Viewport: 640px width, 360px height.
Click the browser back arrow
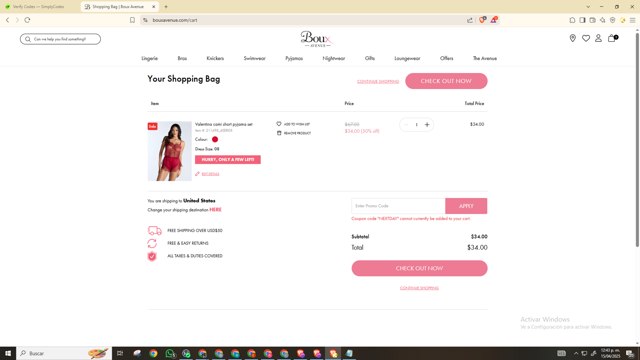(7, 20)
